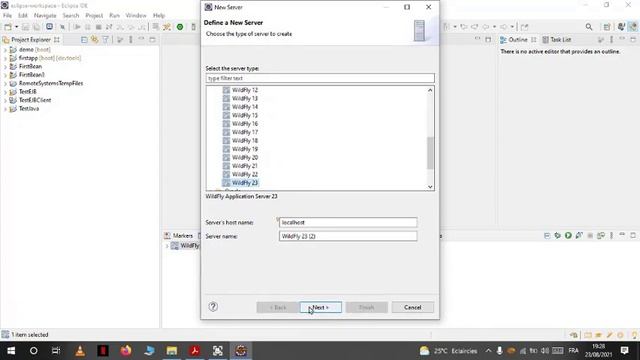This screenshot has width=640, height=360.
Task: Click FRA language indicator in system tray
Action: tap(573, 351)
